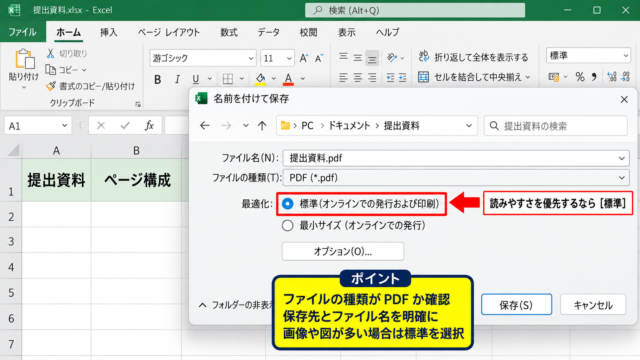Toggle Underline formatting
The height and width of the screenshot is (360, 640).
(x=196, y=79)
